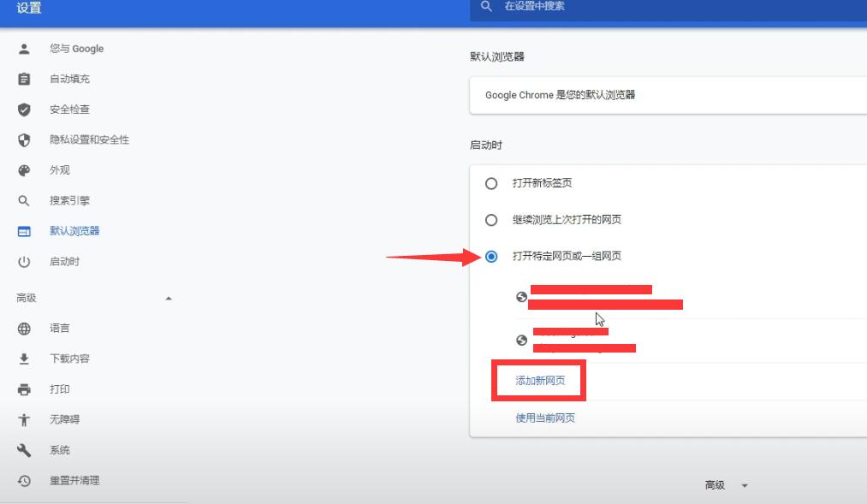Screen dimensions: 867x504
Task: Select 打开特定网页或一组网页 option
Action: 491,256
